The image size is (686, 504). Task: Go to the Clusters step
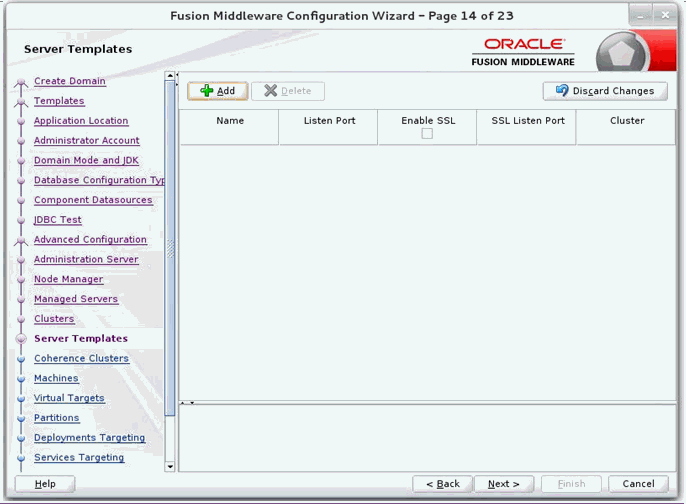[x=54, y=318]
